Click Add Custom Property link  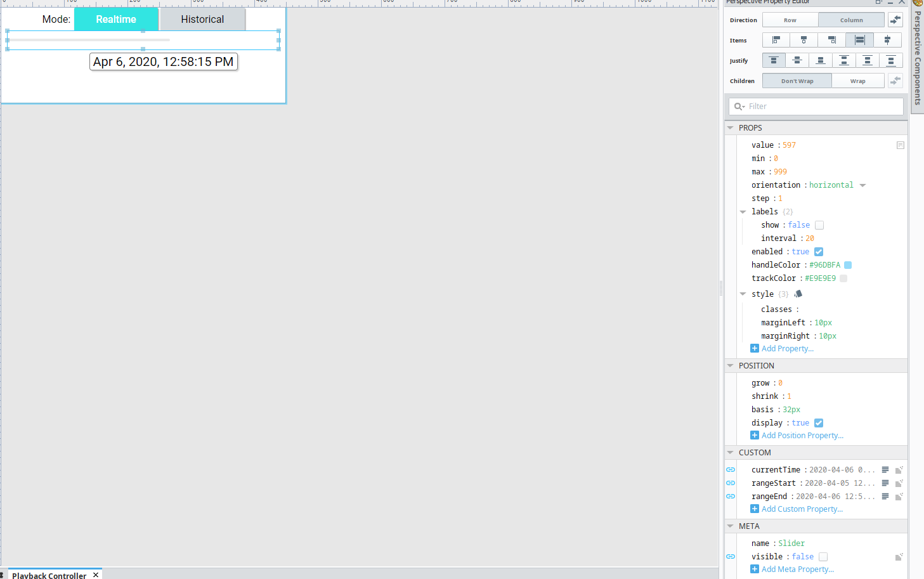pyautogui.click(x=802, y=509)
